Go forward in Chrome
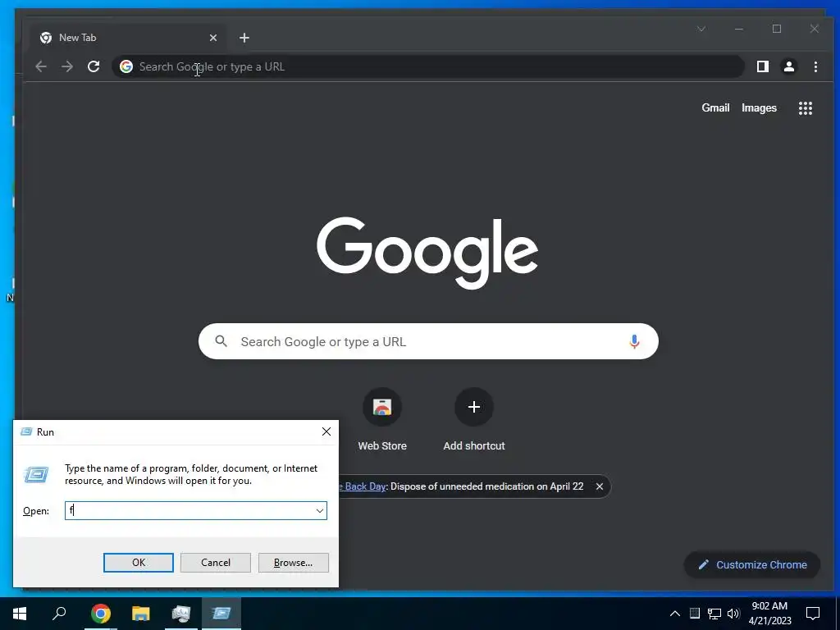The width and height of the screenshot is (840, 630). (x=67, y=66)
